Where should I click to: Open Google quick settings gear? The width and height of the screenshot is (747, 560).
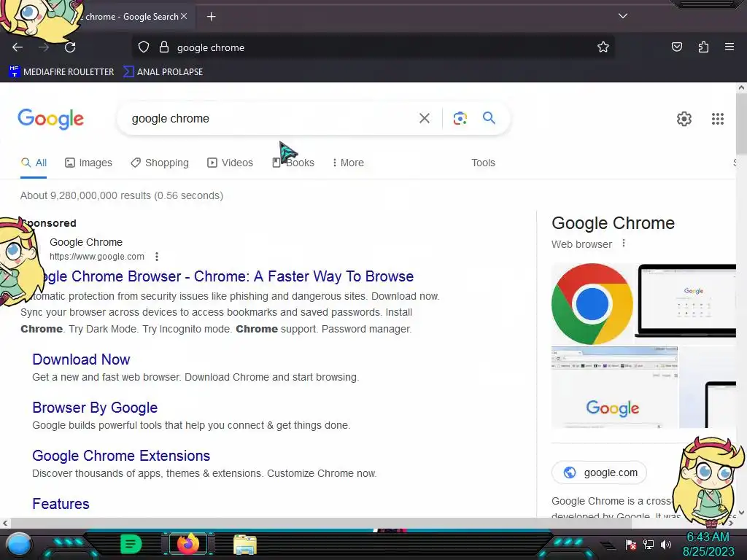(684, 119)
